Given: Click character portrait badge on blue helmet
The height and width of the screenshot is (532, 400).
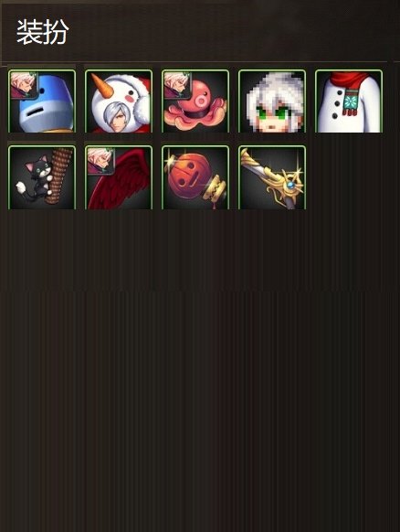Looking at the screenshot, I should point(24,86).
